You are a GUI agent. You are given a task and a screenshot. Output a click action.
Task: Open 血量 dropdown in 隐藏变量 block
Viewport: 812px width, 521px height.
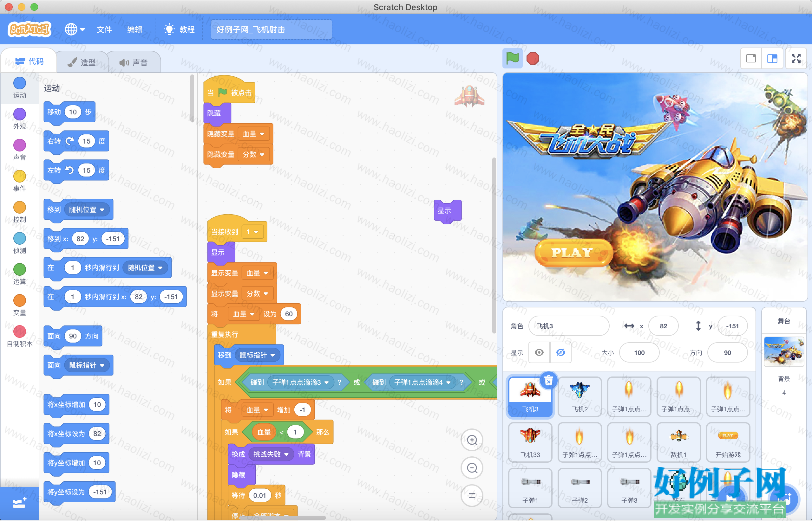[x=253, y=134]
